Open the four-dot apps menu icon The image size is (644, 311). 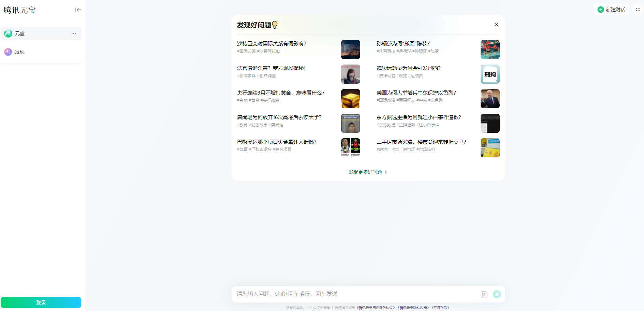click(638, 10)
